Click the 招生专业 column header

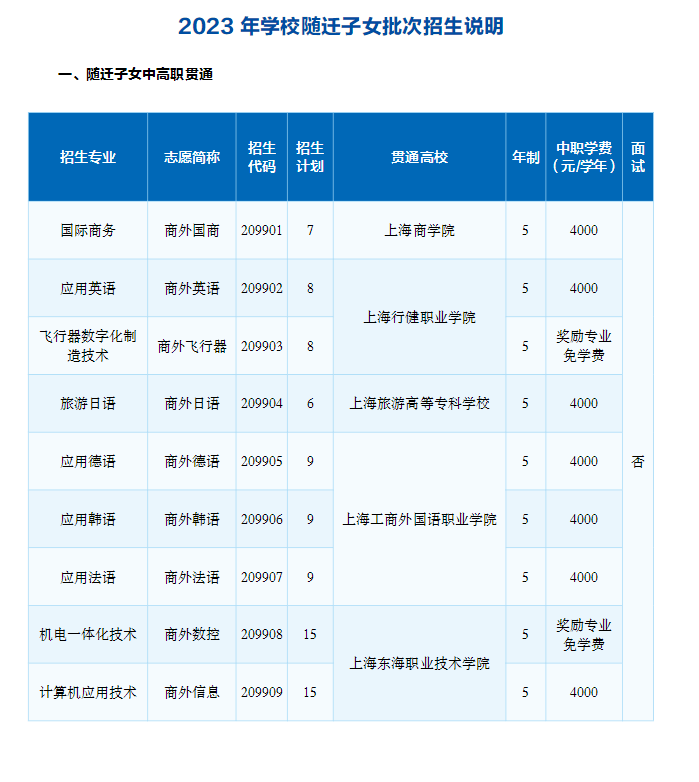(88, 157)
